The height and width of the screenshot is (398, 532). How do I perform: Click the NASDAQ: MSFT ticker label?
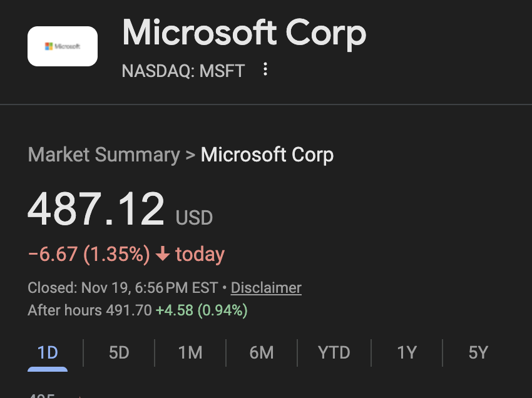click(183, 70)
